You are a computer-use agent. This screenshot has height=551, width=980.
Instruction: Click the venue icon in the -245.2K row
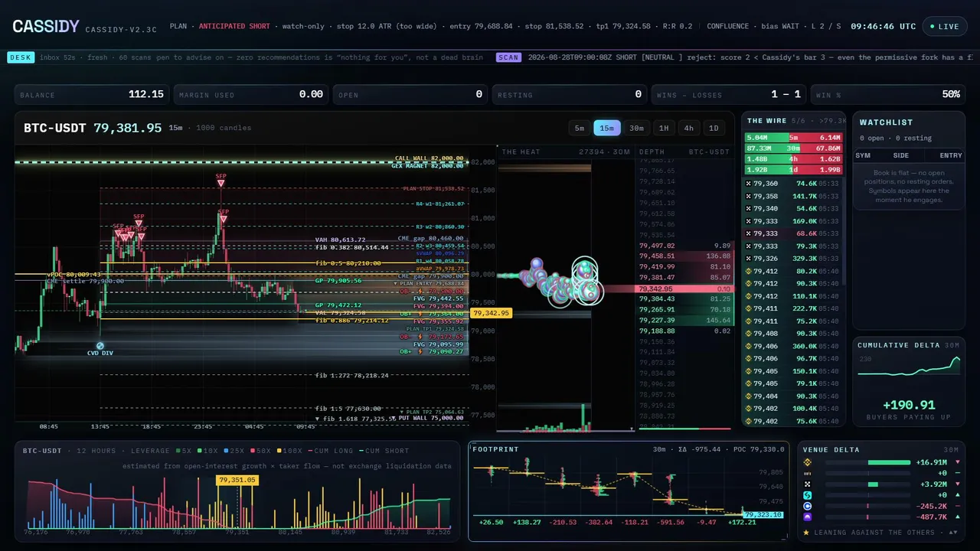click(x=807, y=506)
